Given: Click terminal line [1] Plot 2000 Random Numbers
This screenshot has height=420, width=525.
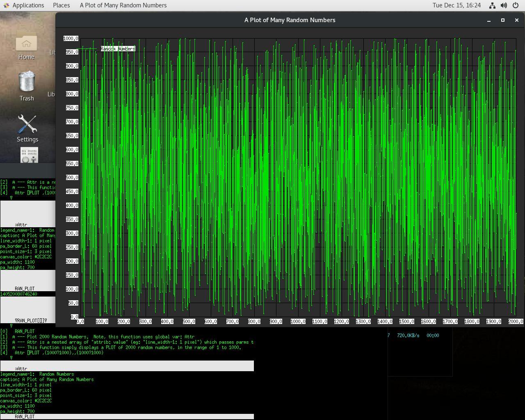Looking at the screenshot, I should click(x=97, y=337).
